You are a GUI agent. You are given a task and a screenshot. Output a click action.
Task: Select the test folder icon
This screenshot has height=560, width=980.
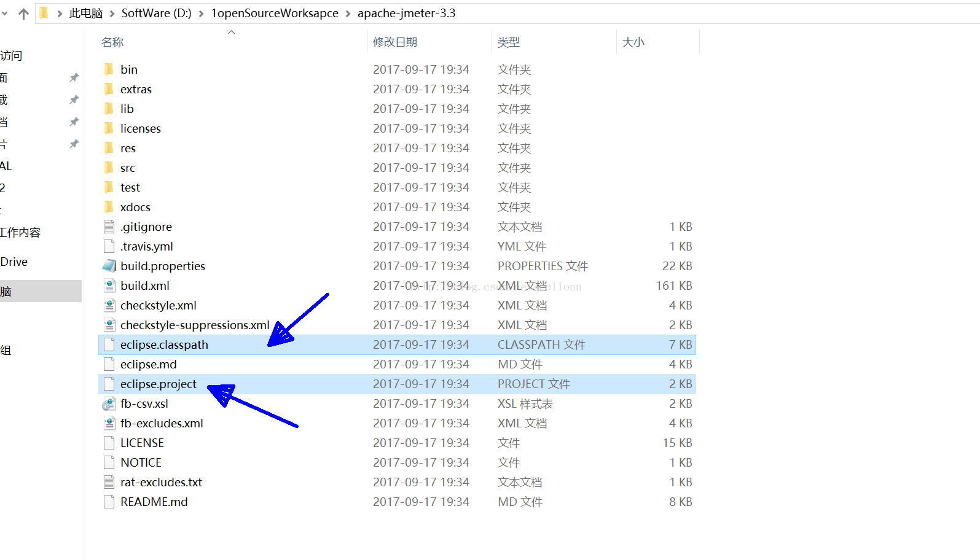pos(109,187)
